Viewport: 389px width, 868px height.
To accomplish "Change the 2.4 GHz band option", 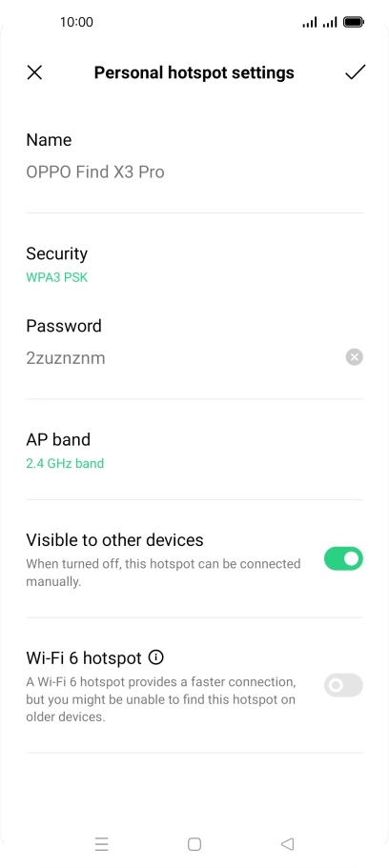I will coord(65,463).
